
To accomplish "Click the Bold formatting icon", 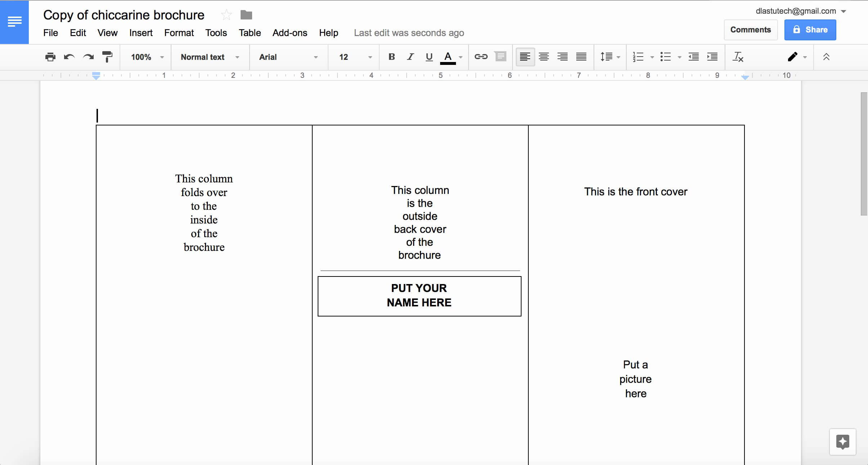I will tap(390, 56).
